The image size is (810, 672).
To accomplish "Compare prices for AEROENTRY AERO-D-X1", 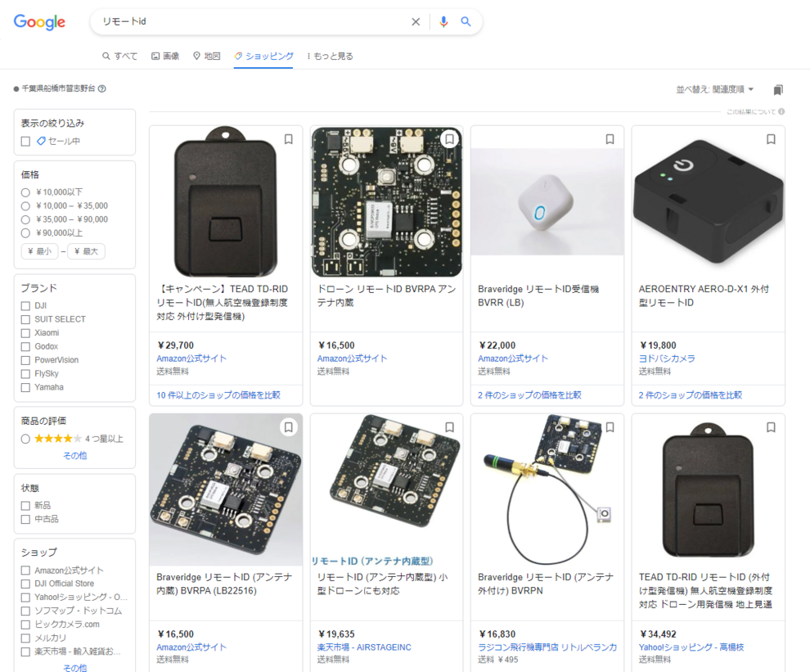I will pos(691,395).
